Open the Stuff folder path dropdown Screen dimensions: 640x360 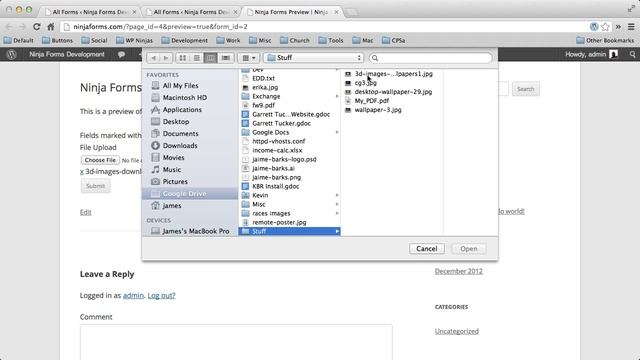pos(313,58)
